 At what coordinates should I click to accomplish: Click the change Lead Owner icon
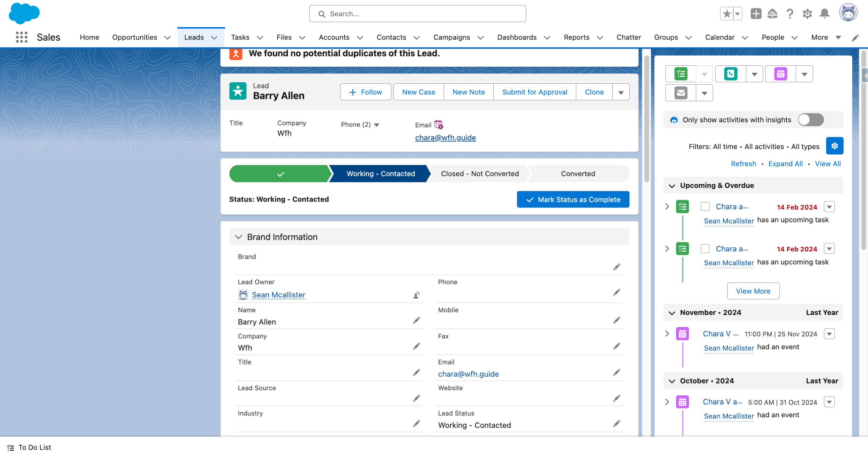tap(416, 295)
